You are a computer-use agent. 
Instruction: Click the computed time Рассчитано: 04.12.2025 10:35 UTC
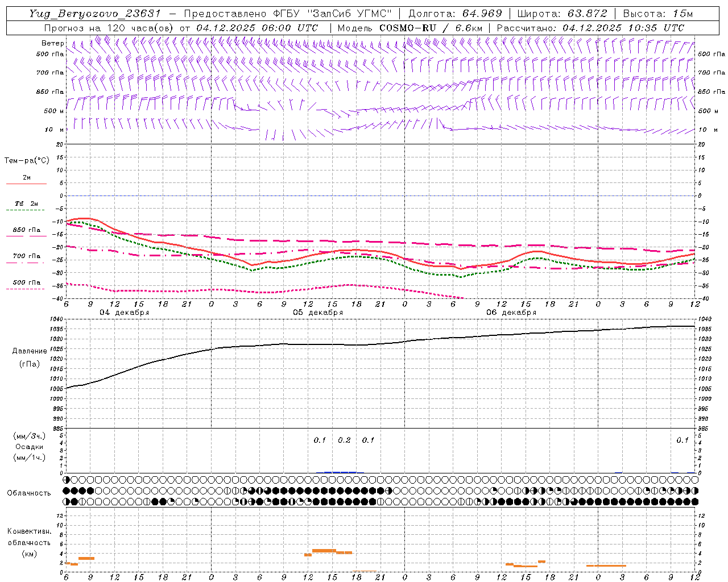point(590,27)
